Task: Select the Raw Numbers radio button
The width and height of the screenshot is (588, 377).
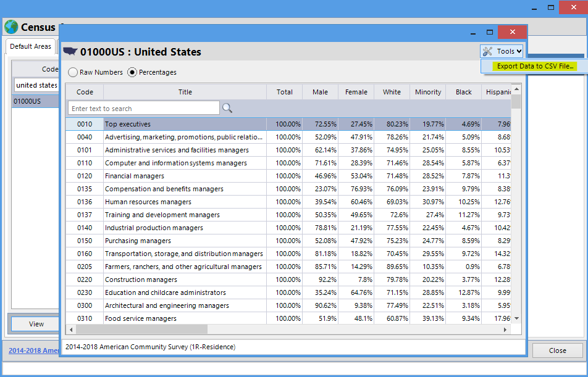Action: click(73, 72)
